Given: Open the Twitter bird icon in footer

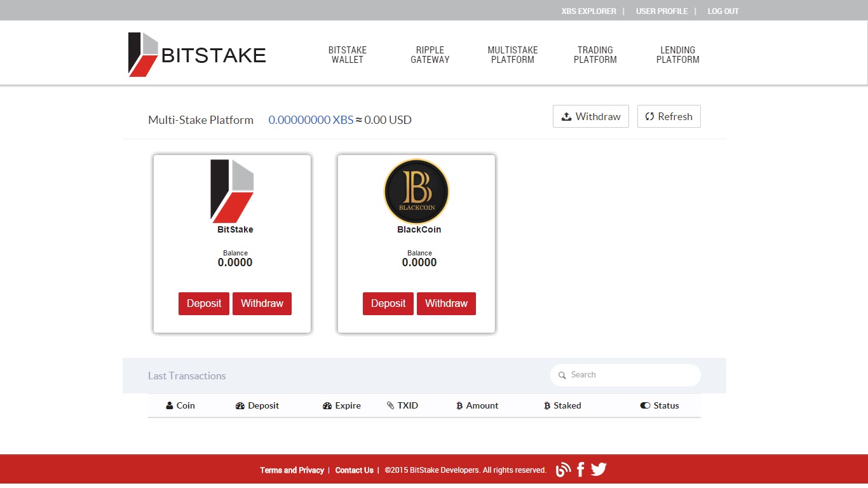Looking at the screenshot, I should pyautogui.click(x=599, y=470).
